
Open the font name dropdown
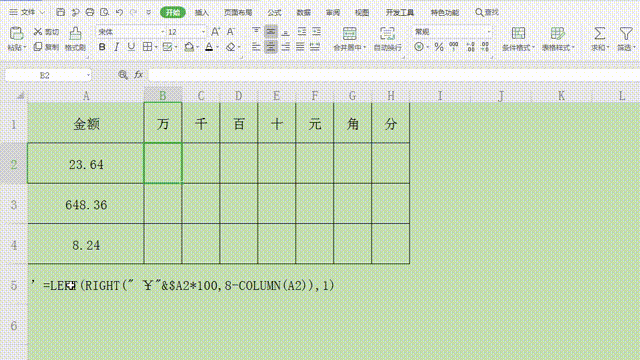coord(162,32)
